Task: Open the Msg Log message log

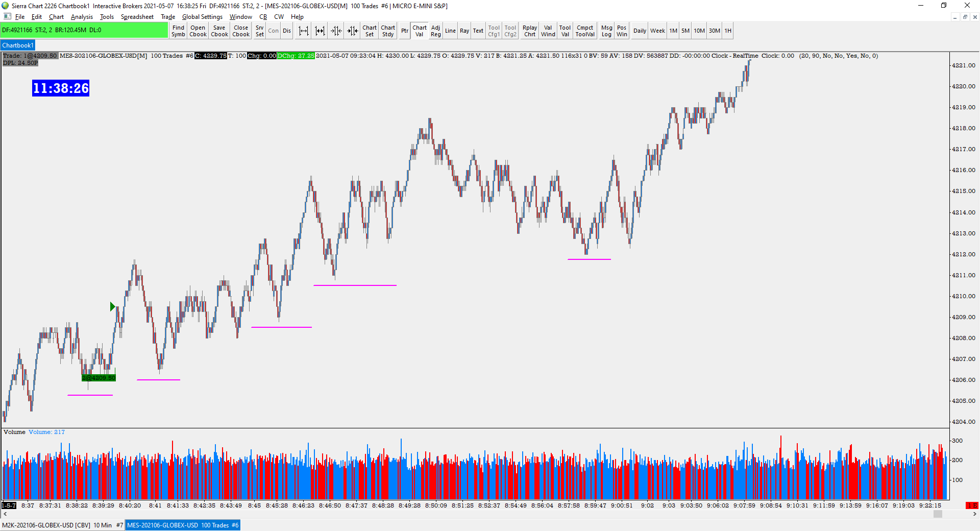Action: [x=606, y=31]
